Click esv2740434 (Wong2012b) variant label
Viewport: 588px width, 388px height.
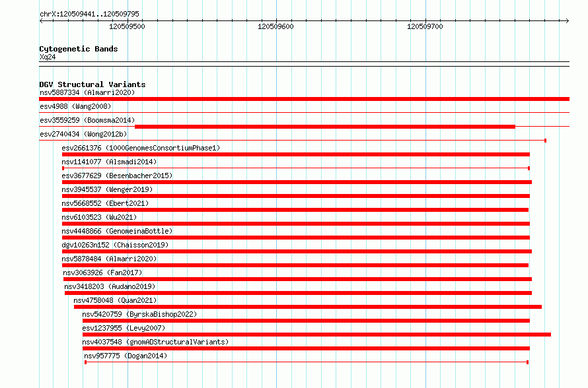point(83,134)
